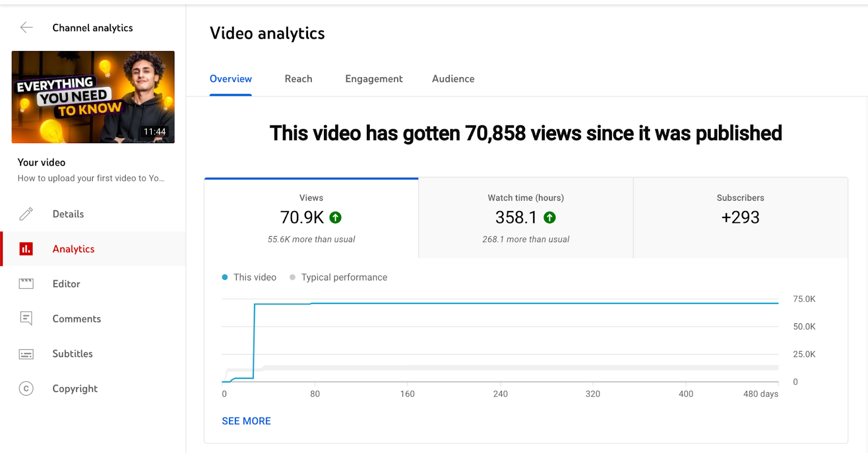This screenshot has width=868, height=453.
Task: Click the '55.6K more than usual' text
Action: pos(311,239)
